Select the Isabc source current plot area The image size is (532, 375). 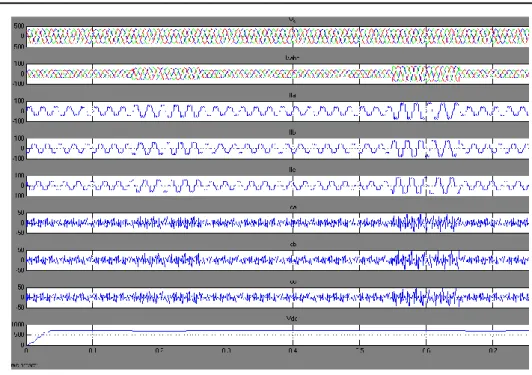[x=278, y=74]
